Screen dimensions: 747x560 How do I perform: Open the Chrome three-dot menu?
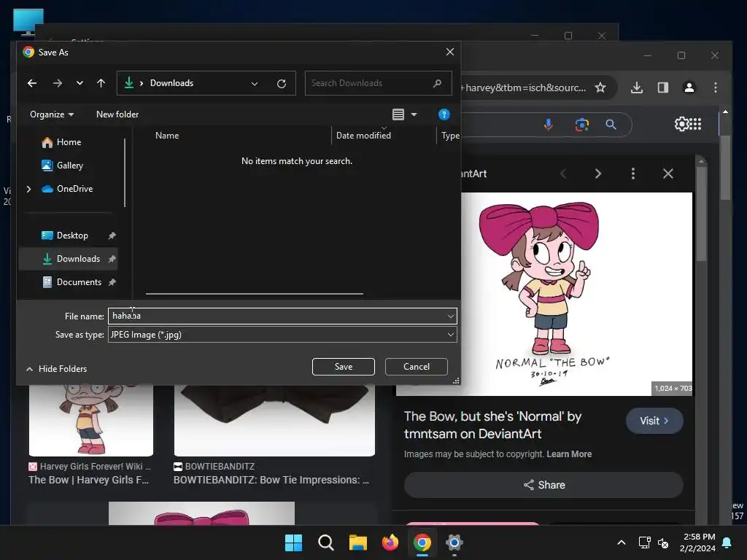715,87
